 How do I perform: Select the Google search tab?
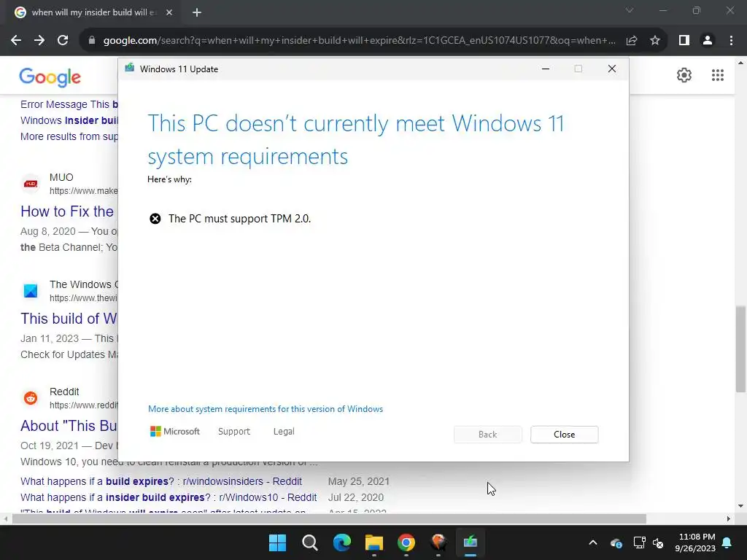(93, 12)
